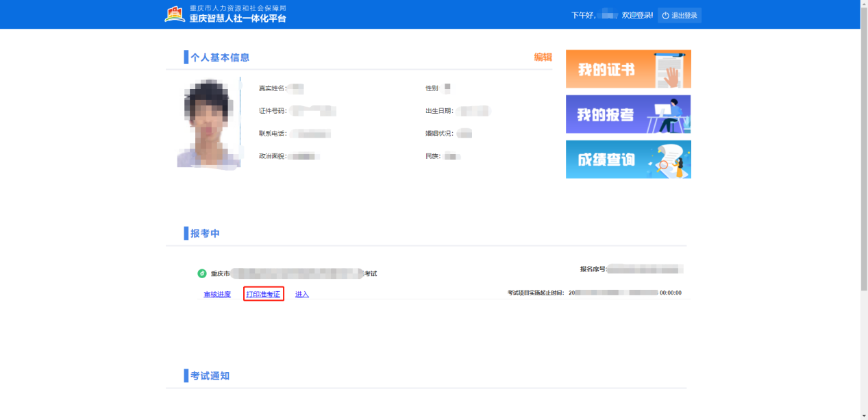This screenshot has width=868, height=420.
Task: Click the green status icon beside the exam entry
Action: pyautogui.click(x=202, y=273)
